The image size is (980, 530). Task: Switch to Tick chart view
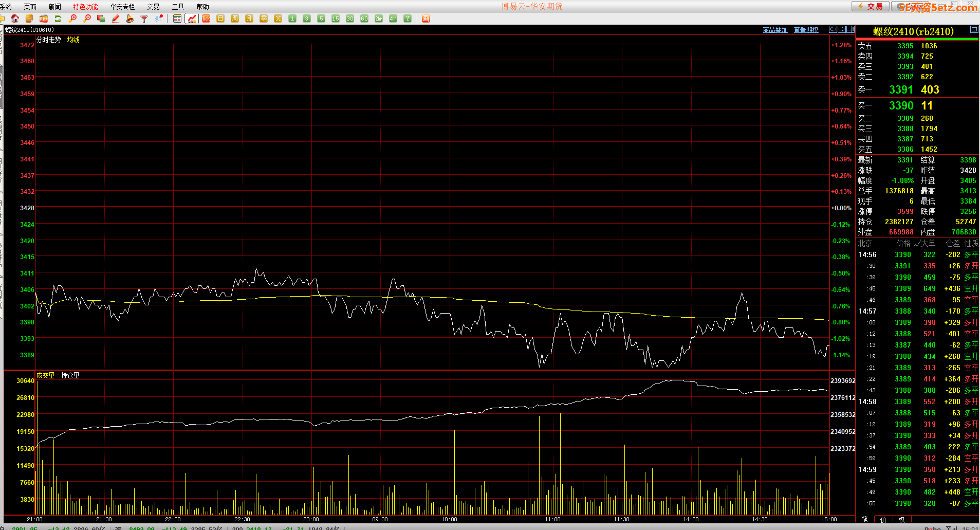(x=206, y=19)
